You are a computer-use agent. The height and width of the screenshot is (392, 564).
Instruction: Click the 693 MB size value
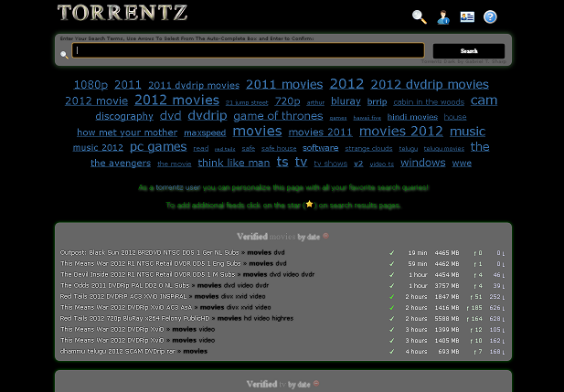449,352
